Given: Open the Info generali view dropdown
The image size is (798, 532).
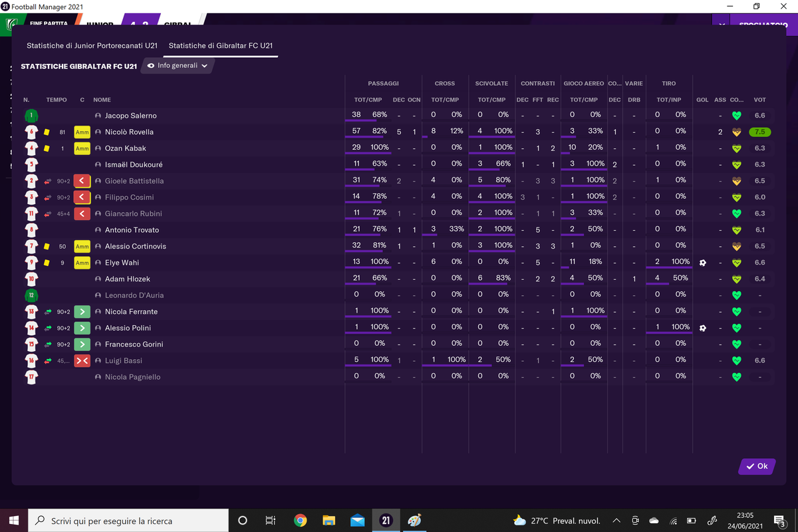Looking at the screenshot, I should (x=178, y=66).
